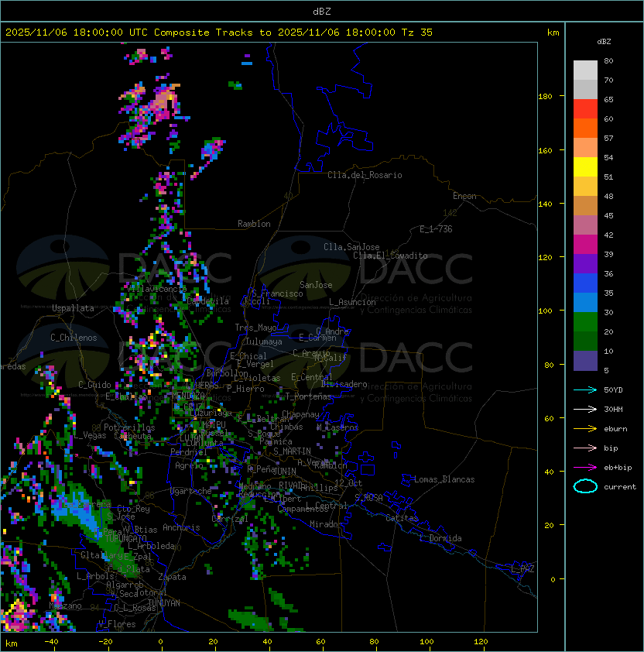Viewport: 644px width, 652px height.
Task: Click the legend value '65'
Action: (608, 99)
